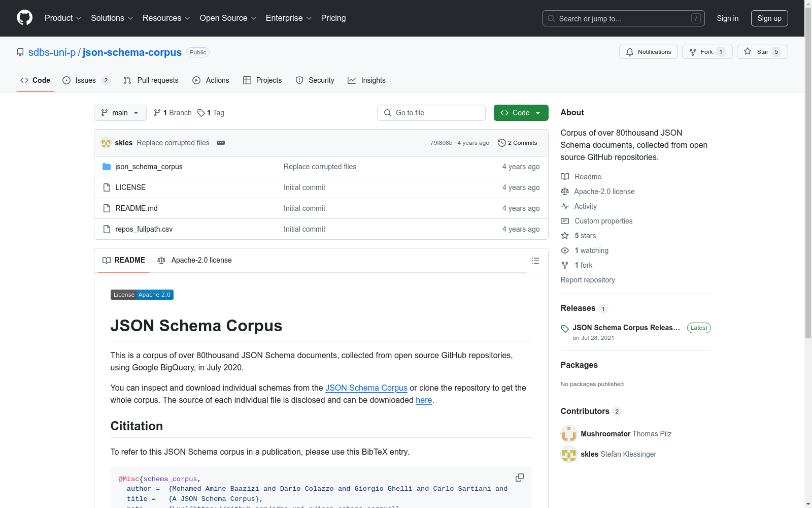Click the Readme book icon in About
The height and width of the screenshot is (508, 812).
click(x=565, y=177)
